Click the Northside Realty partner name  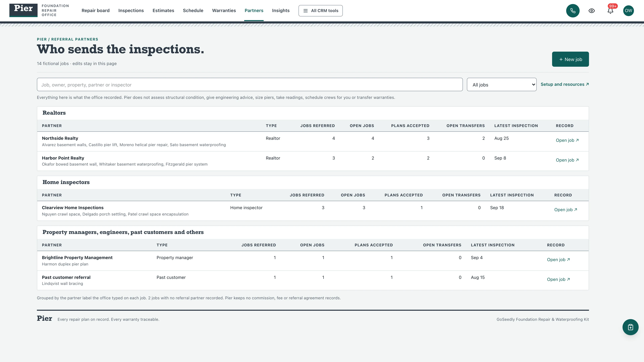(x=60, y=138)
